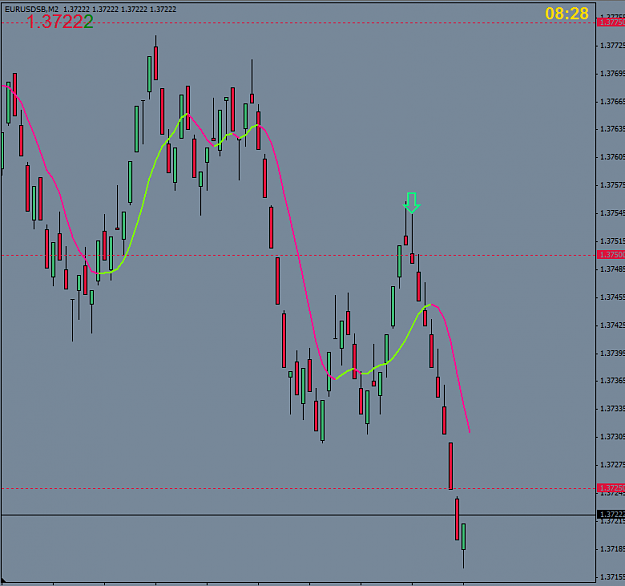Click the chart shift triangle at the bottom-left corner

tap(4, 580)
